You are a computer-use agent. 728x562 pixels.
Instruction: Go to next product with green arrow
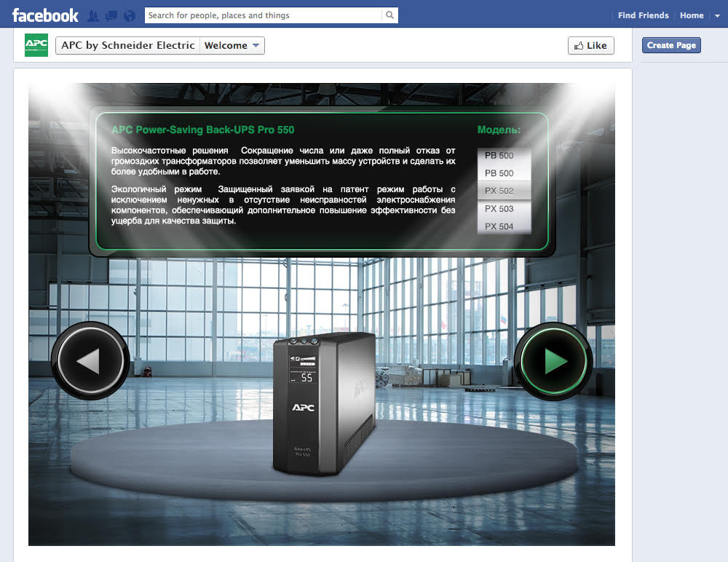tap(553, 361)
